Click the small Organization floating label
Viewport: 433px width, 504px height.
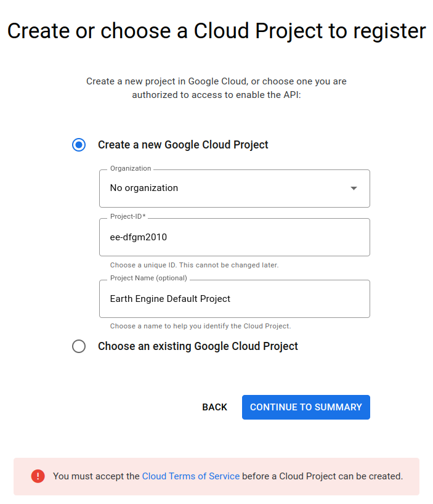[130, 168]
